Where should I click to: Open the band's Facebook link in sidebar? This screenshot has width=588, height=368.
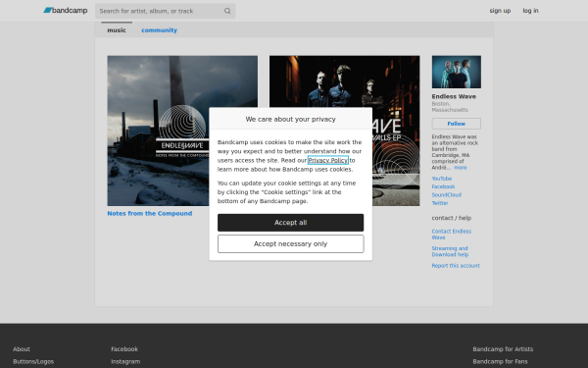pyautogui.click(x=443, y=186)
